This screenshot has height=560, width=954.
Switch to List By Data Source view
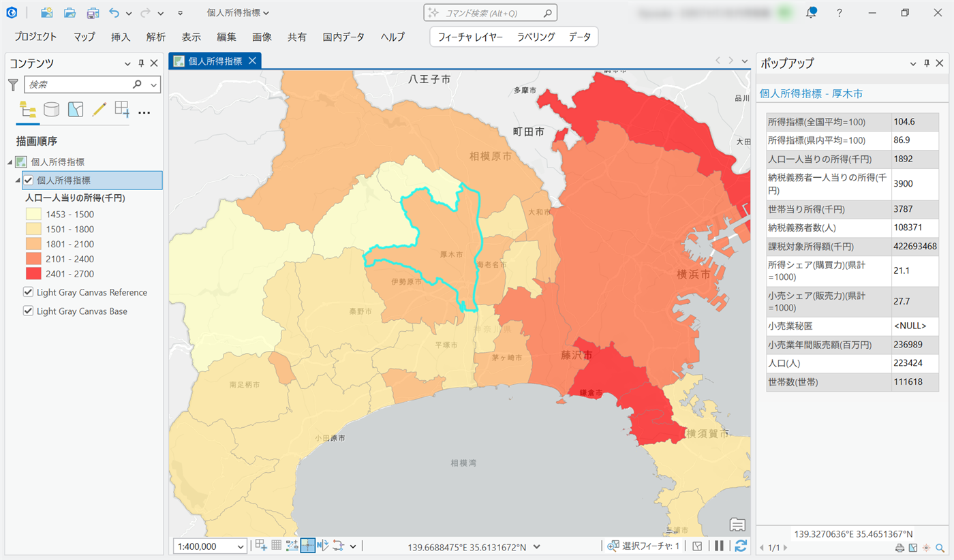tap(51, 110)
